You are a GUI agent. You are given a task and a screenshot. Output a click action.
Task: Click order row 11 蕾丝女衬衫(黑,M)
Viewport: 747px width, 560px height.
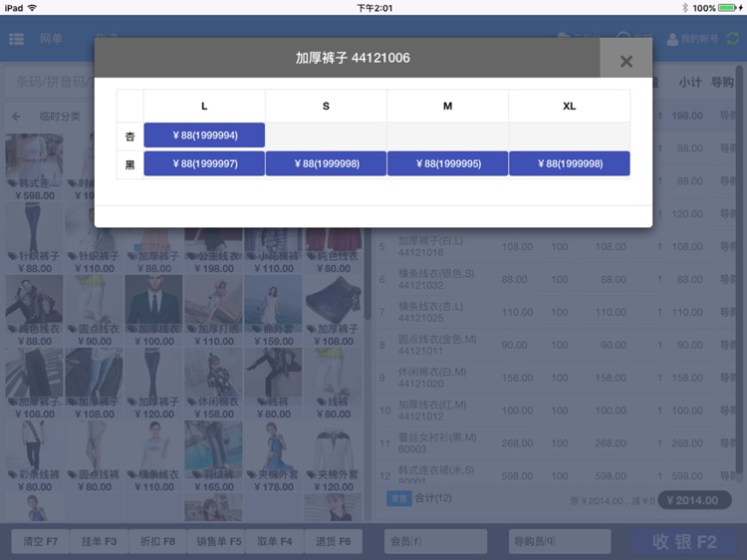pos(555,443)
